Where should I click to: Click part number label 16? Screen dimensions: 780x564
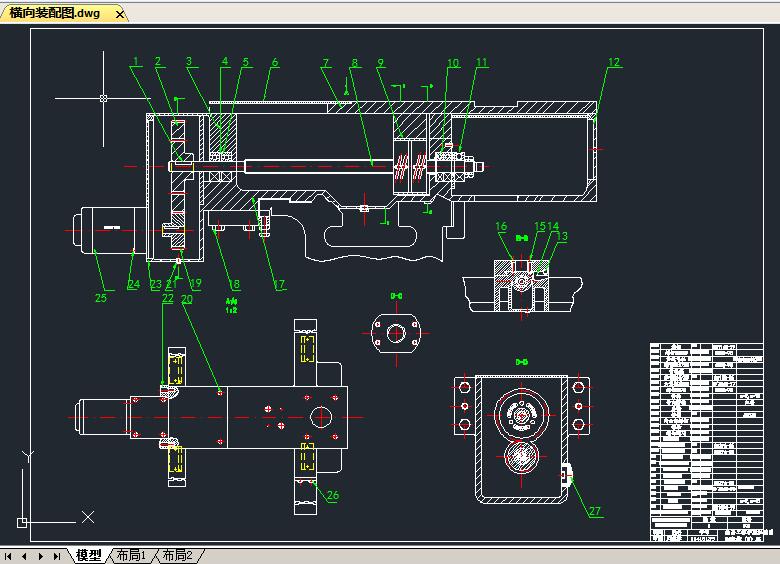[x=502, y=227]
